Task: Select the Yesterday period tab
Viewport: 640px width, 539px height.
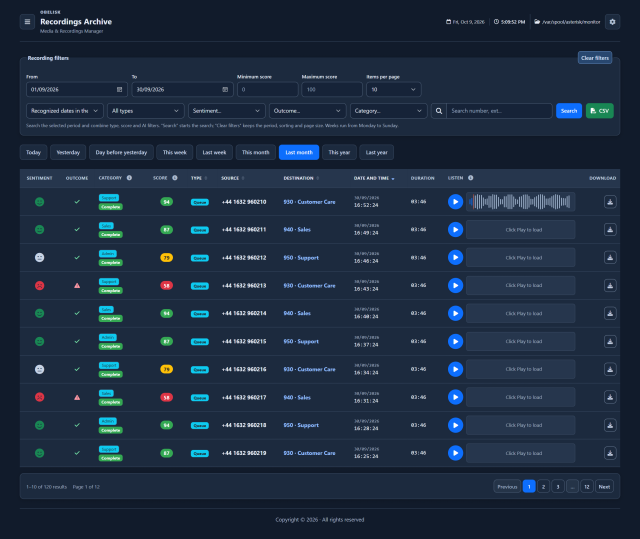Action: tap(68, 153)
